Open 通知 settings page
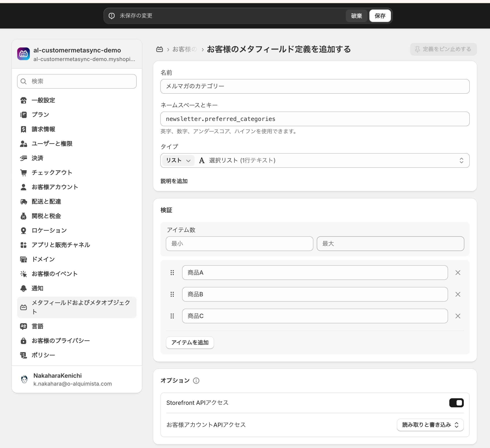 tap(38, 288)
